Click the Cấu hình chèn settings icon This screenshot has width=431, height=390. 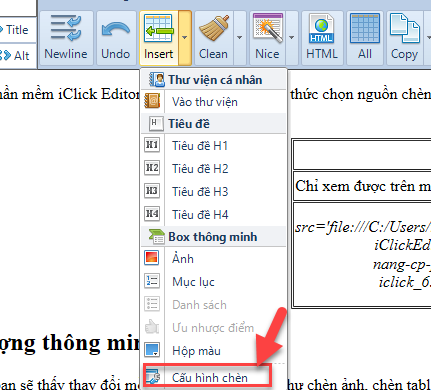(x=153, y=377)
